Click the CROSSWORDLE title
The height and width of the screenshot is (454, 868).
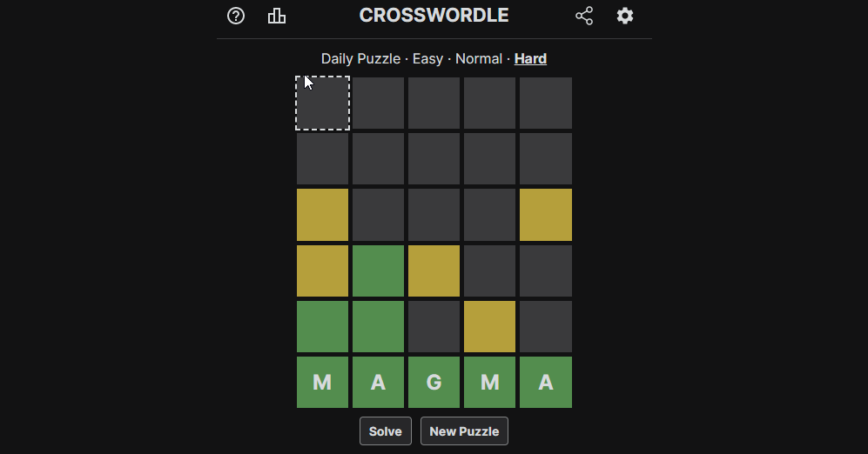coord(434,16)
